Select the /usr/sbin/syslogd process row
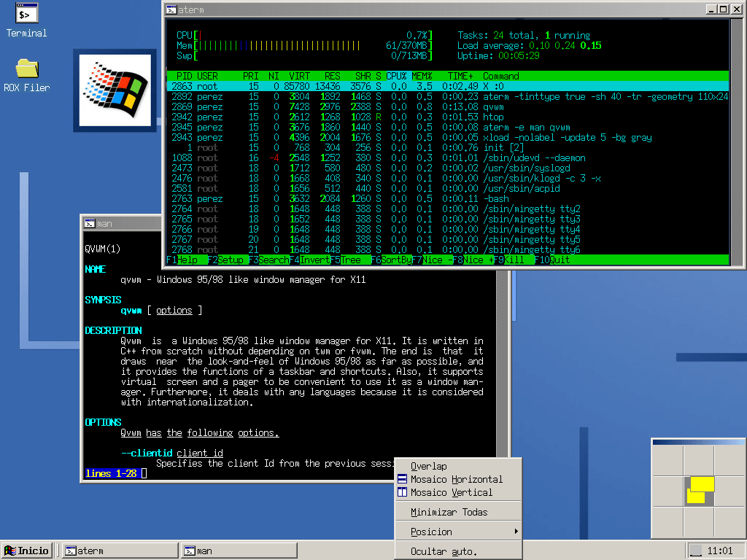The image size is (747, 560). point(447,168)
